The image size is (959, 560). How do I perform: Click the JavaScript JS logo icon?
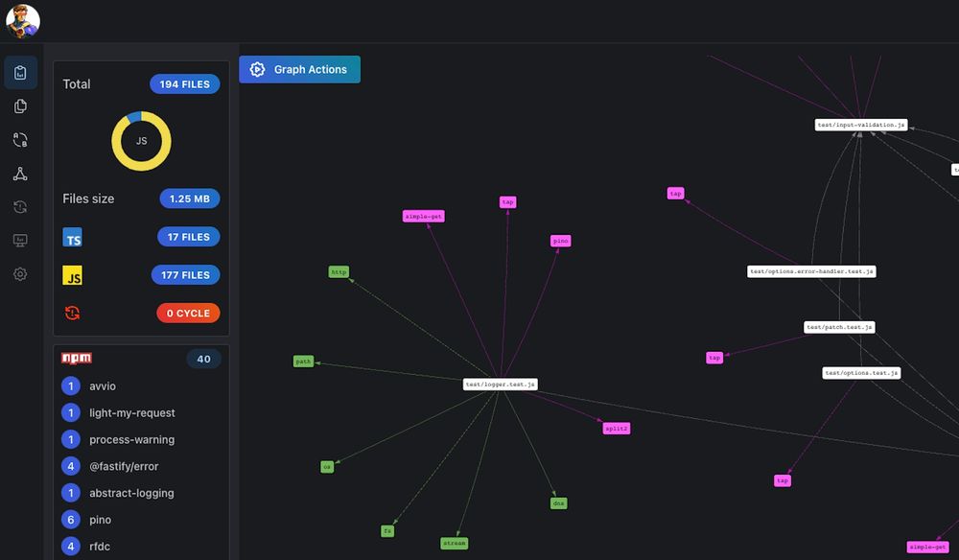point(72,275)
